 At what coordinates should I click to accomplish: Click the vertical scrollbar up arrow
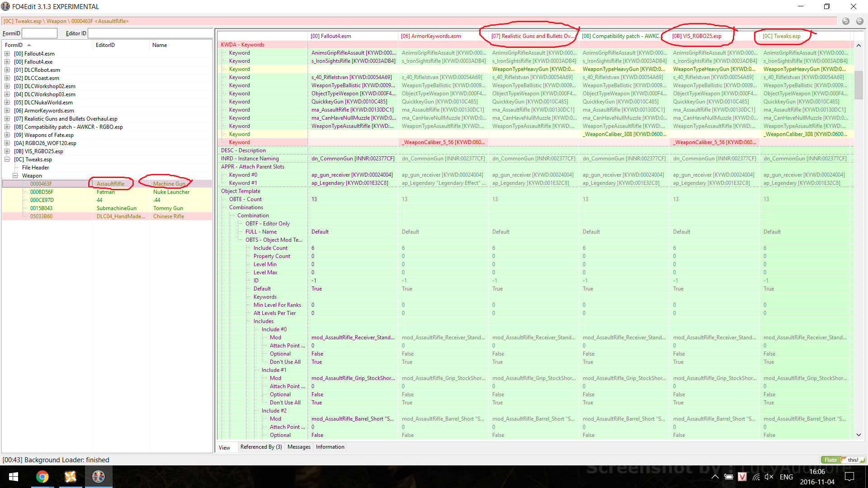click(859, 45)
